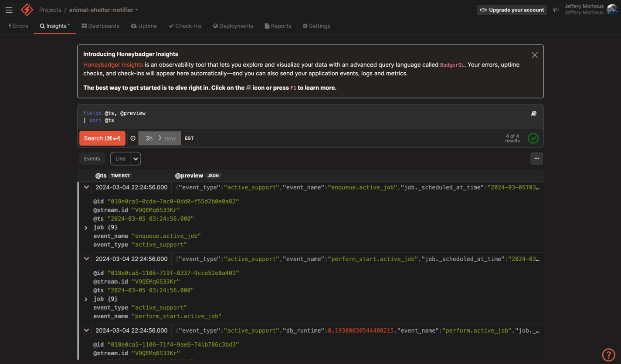Select the Events view button

[92, 158]
